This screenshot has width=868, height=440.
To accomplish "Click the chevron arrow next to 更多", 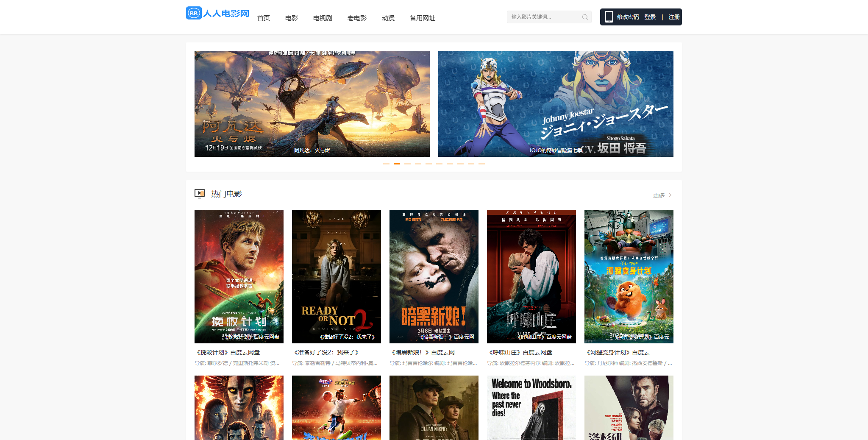I will (x=670, y=195).
